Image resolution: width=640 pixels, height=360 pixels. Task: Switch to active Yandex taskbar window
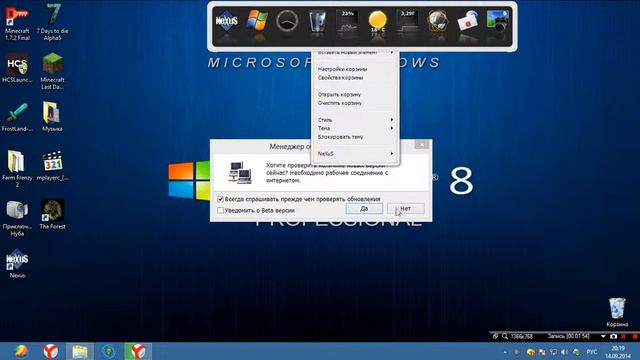pyautogui.click(x=138, y=351)
